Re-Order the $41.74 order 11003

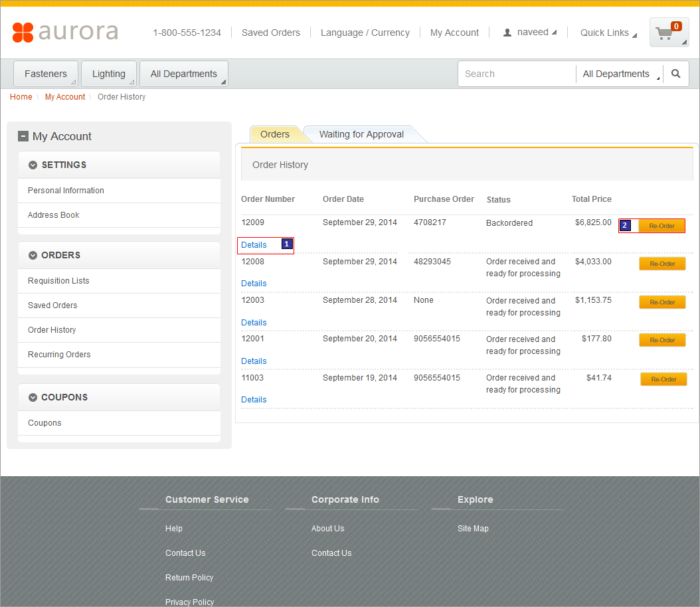click(x=663, y=379)
